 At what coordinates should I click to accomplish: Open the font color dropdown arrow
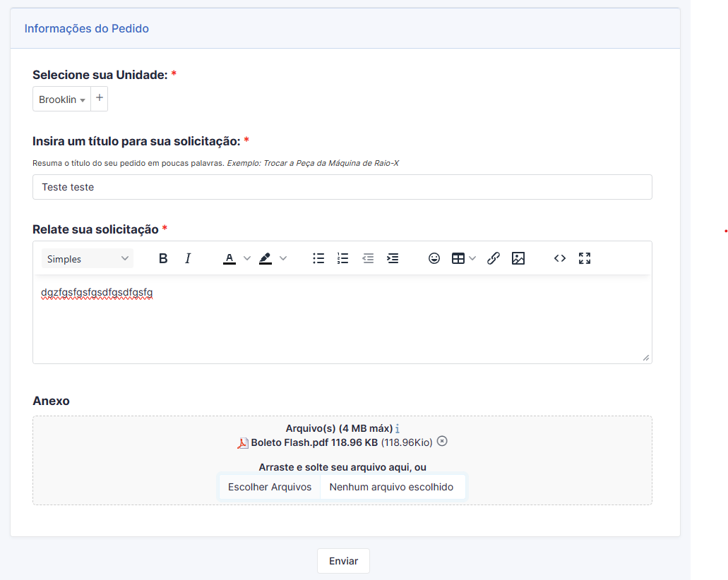coord(246,258)
